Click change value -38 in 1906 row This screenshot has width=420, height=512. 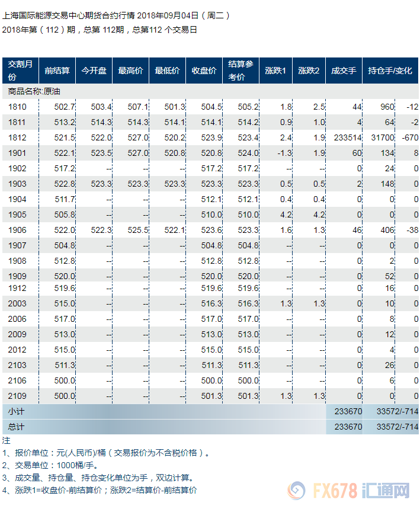412,230
